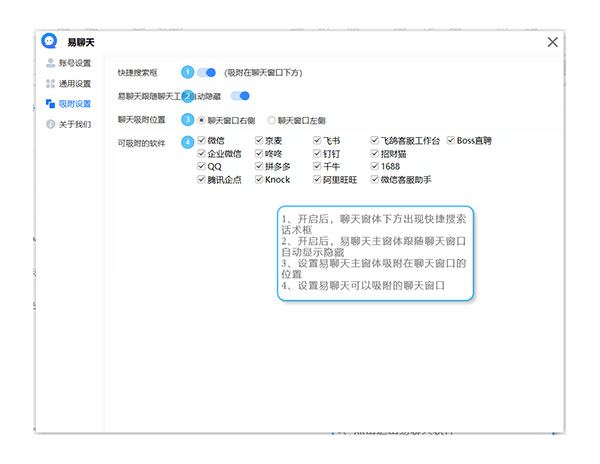
Task: Click the 聊天吸附位置 label
Action: (x=141, y=120)
